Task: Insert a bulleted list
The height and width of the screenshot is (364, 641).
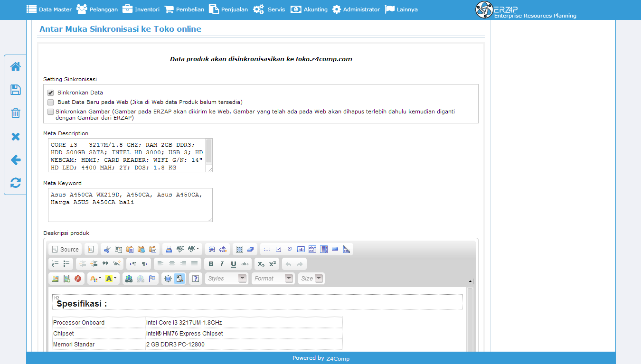Action: (x=67, y=264)
